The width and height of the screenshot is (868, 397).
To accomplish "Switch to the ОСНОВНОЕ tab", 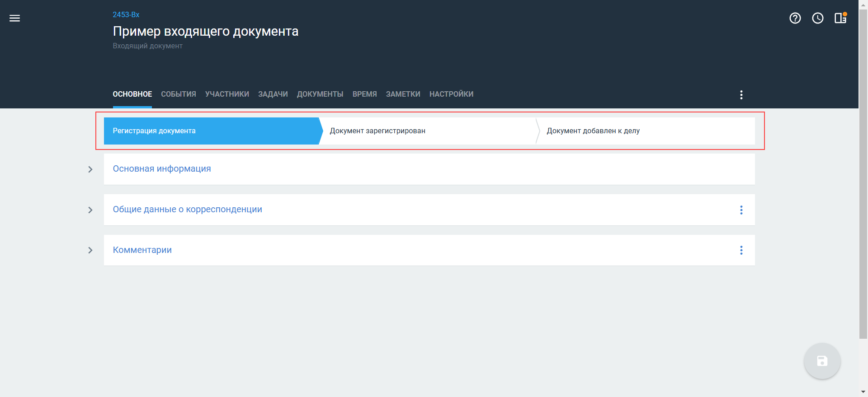I will click(132, 94).
